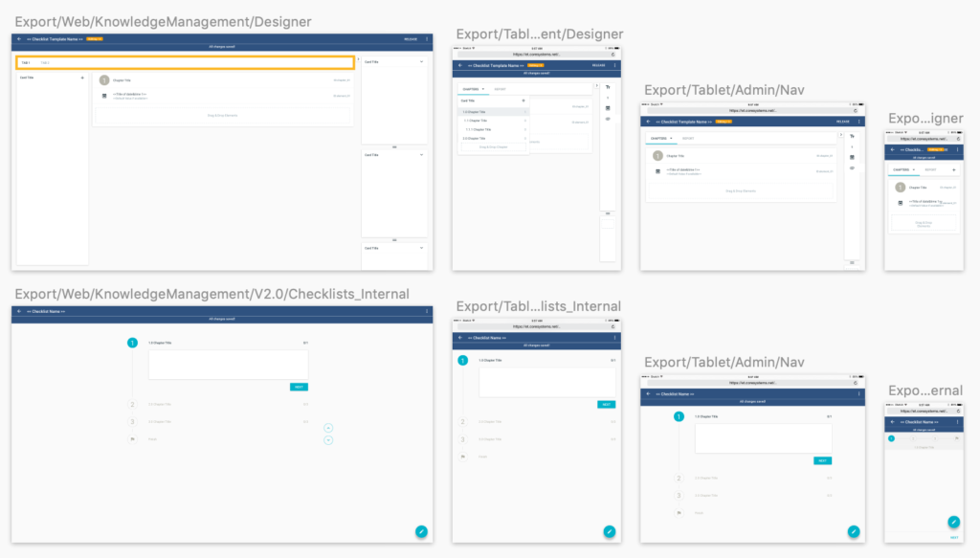Image resolution: width=980 pixels, height=558 pixels.
Task: Toggle eye visibility icon in Admin/Nav Template sidebar
Action: click(852, 168)
